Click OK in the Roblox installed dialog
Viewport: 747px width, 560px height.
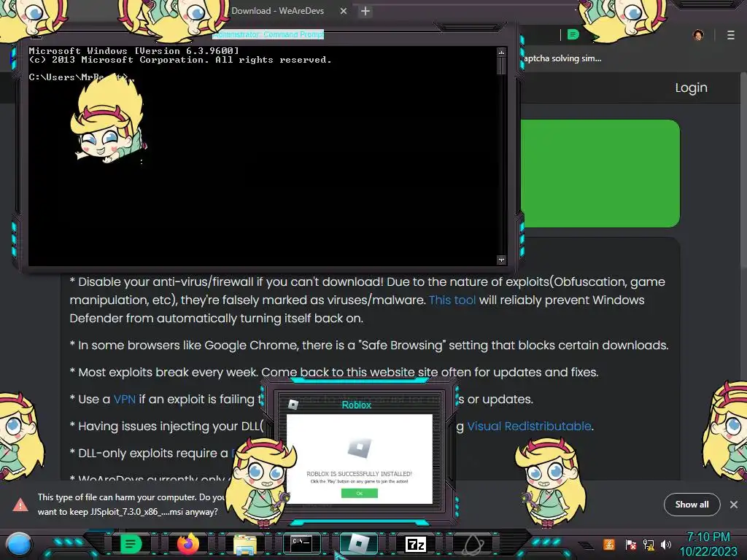[359, 494]
